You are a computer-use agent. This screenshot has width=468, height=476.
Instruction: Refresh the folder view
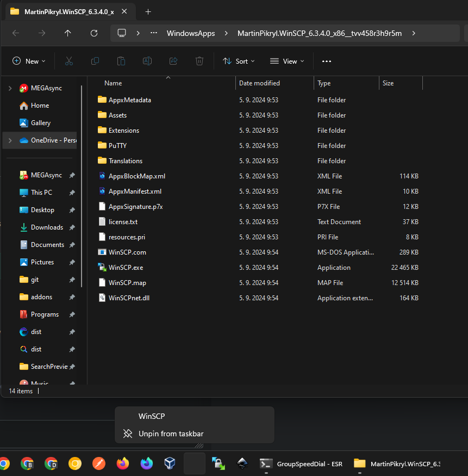93,33
